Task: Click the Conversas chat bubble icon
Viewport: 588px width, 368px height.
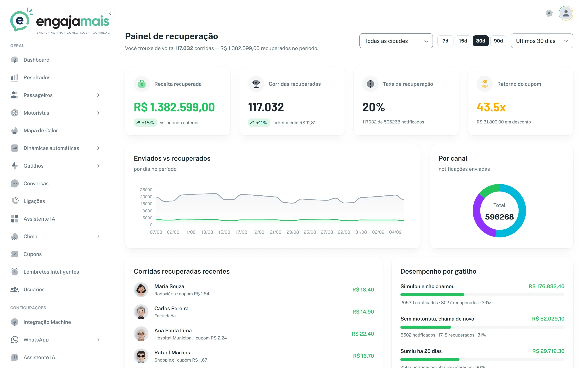Action: tap(15, 183)
